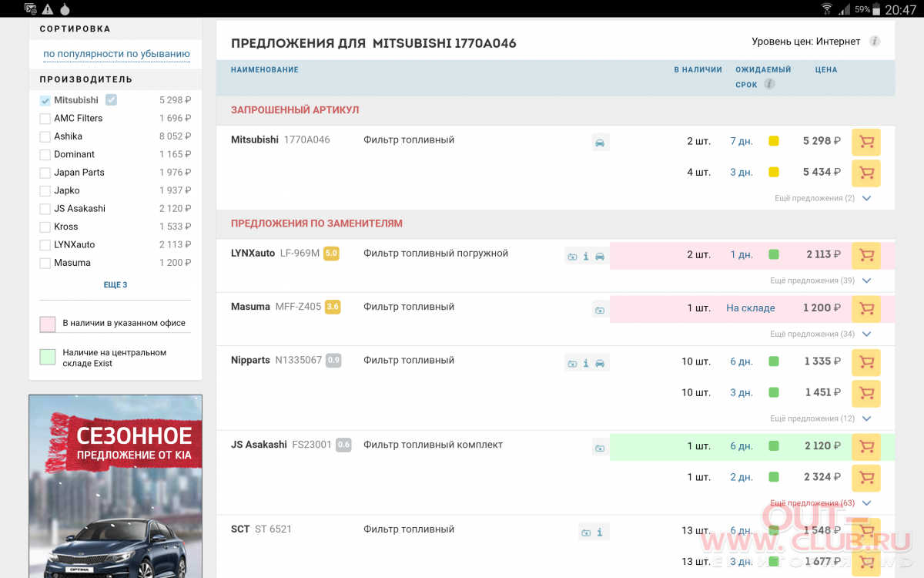Open info icon for LYNXauto LF-969M

[x=586, y=256]
